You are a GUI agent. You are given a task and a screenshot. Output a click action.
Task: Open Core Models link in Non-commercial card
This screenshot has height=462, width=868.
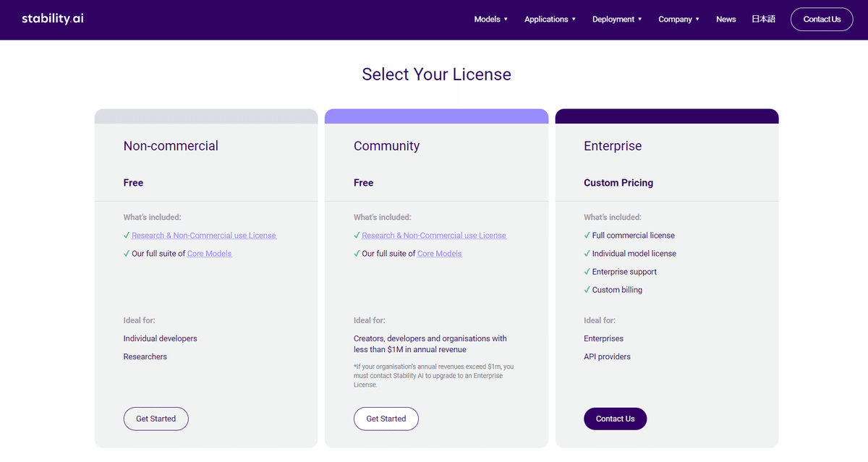click(210, 254)
